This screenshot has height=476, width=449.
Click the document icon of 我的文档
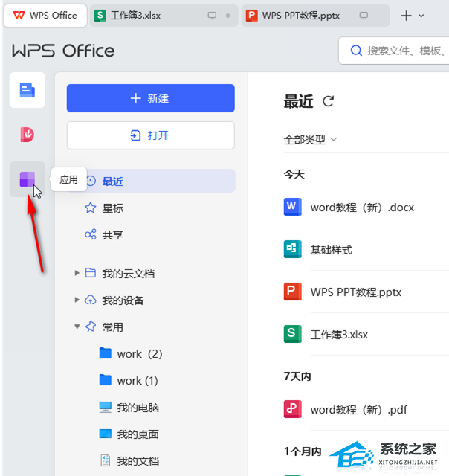click(x=106, y=460)
